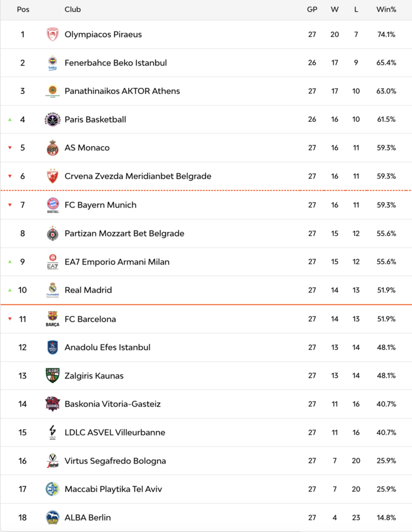This screenshot has width=412, height=532.
Task: Click the Olympiacos Piraeus club logo
Action: click(x=53, y=35)
